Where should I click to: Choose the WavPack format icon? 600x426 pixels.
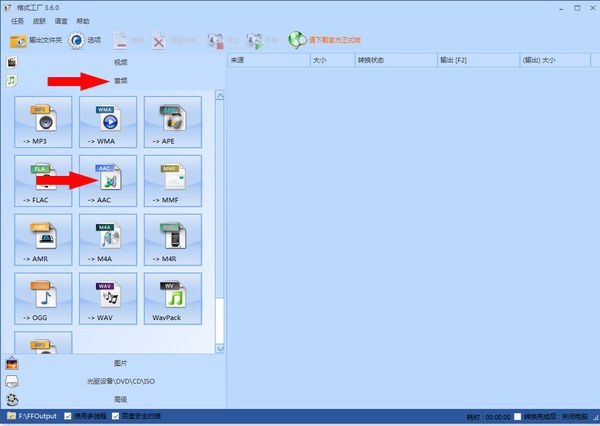point(171,299)
